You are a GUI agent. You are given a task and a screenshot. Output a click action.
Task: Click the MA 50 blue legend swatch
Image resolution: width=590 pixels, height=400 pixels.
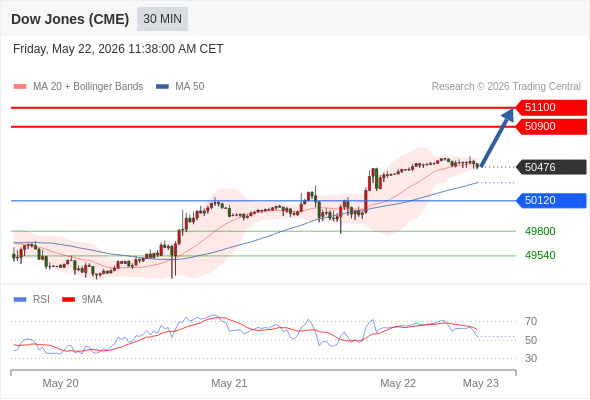tap(162, 87)
